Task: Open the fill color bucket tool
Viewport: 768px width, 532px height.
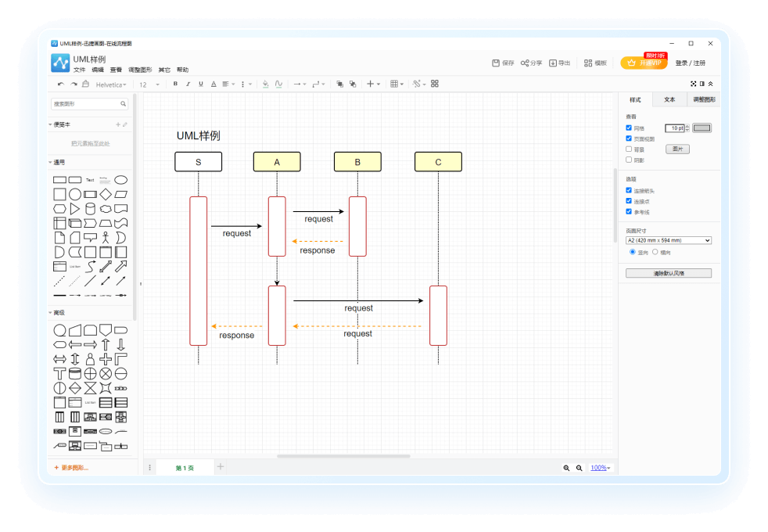Action: click(x=265, y=84)
